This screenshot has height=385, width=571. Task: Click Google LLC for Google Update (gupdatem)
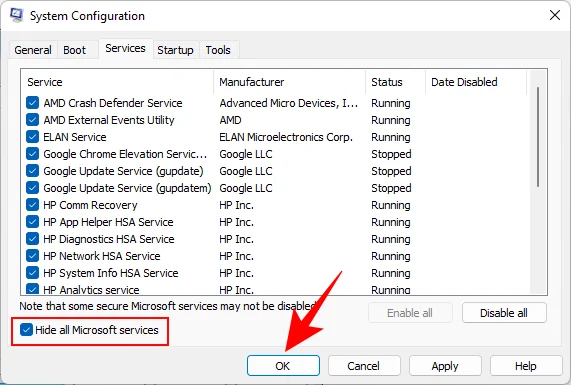pos(246,188)
